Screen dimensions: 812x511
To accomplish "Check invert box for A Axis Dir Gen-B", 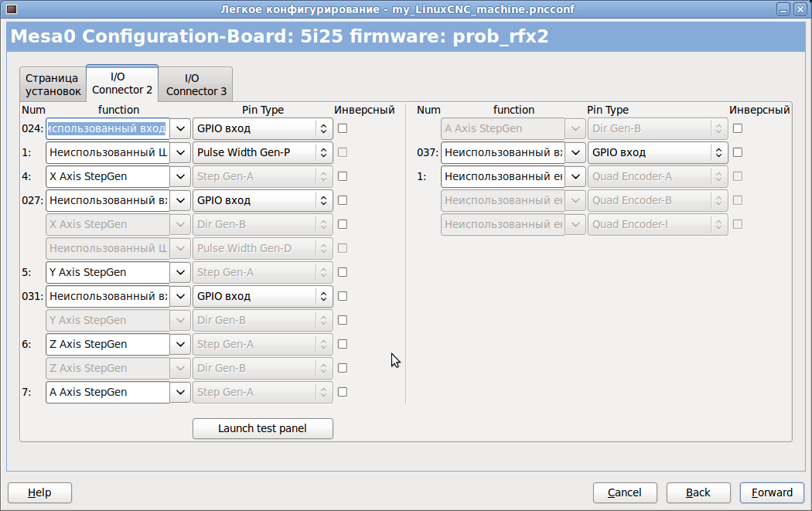I will coord(738,128).
